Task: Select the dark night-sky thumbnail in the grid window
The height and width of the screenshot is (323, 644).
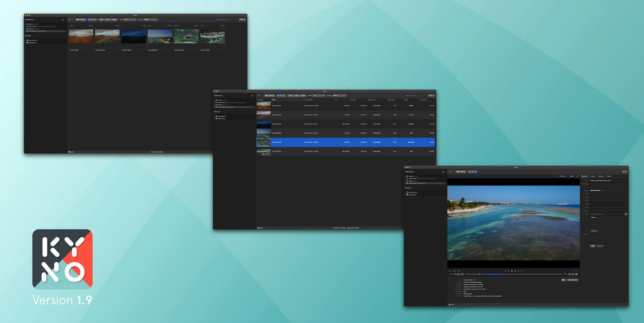Action: point(134,36)
